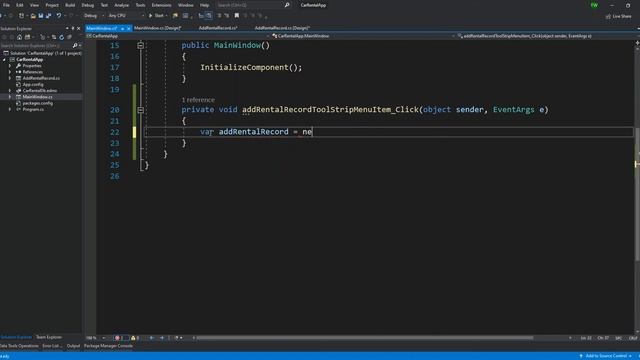
Task: Click the Solution Explorer Home icon
Action: [x=19, y=37]
